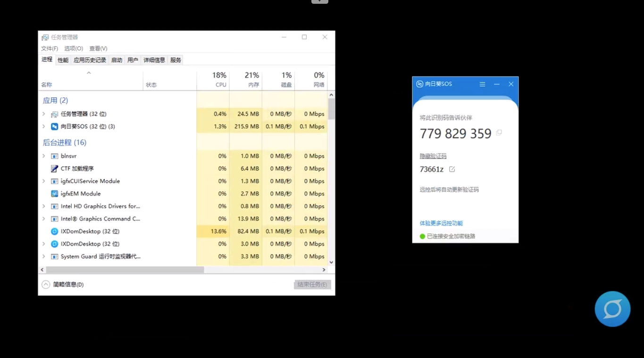Switch to the 启动 tab
Viewport: 644px width, 358px height.
pos(117,60)
